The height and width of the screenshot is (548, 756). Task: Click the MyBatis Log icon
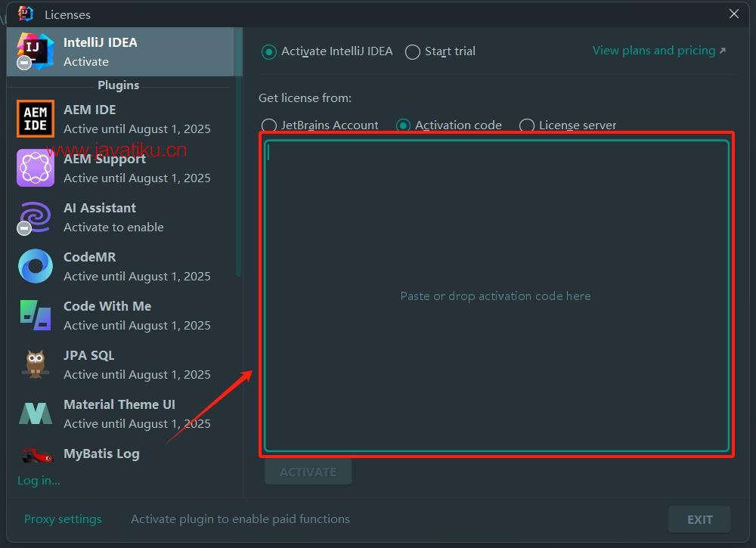coord(37,455)
